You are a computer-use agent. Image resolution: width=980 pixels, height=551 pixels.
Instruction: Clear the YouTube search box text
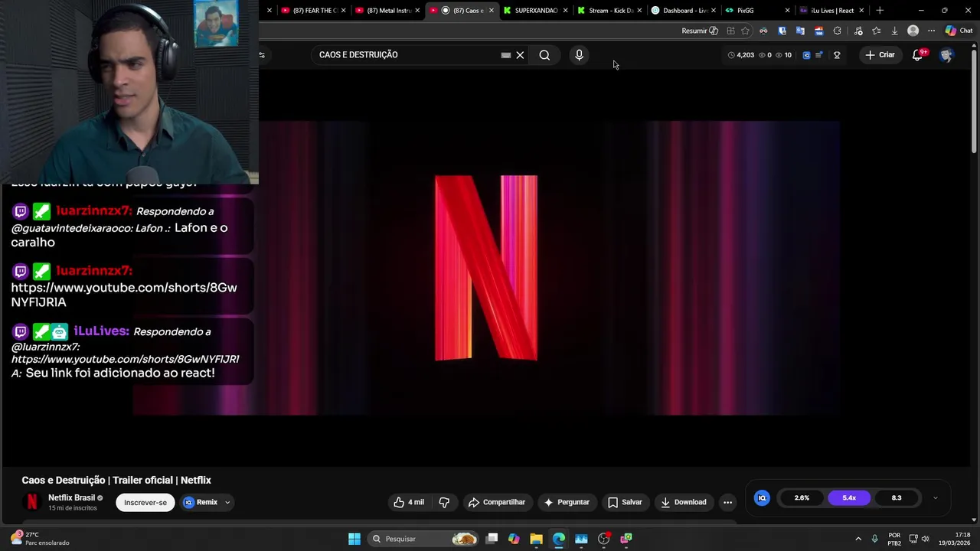click(520, 55)
